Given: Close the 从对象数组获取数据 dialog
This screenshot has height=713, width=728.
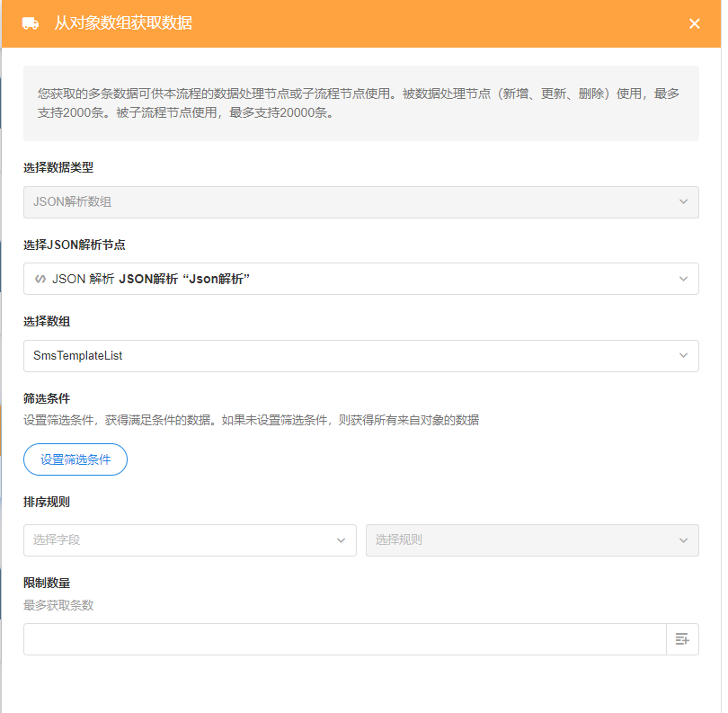Looking at the screenshot, I should click(x=694, y=23).
